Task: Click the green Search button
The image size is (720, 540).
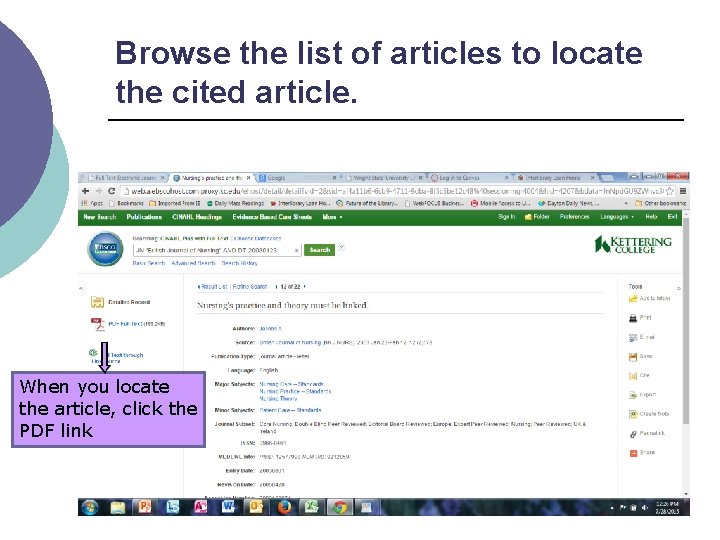Action: coord(320,250)
